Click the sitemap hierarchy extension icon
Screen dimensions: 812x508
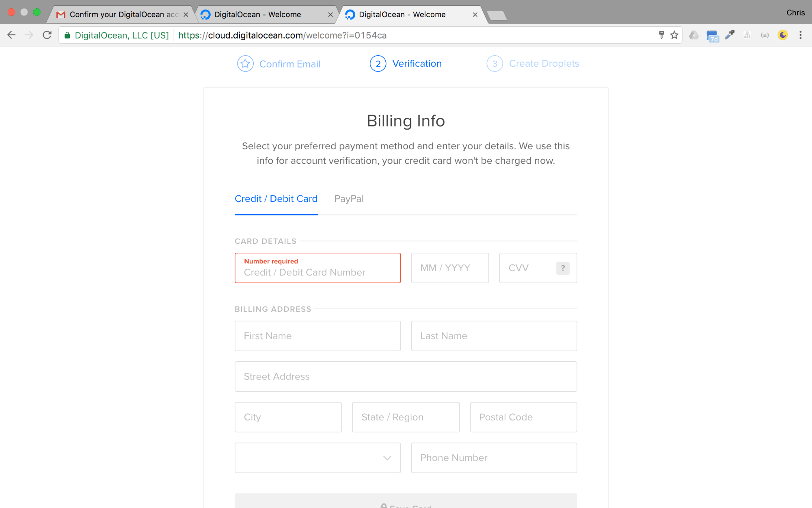(x=747, y=35)
